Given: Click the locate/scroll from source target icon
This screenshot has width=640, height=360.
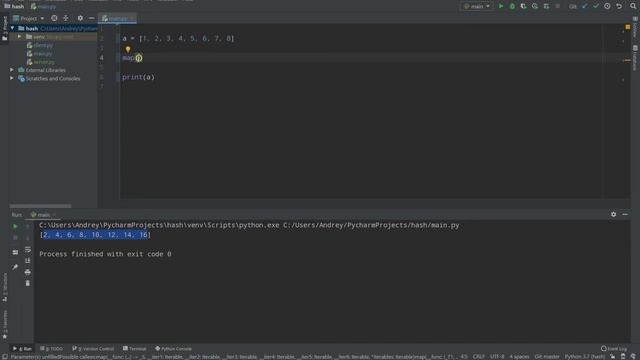Looking at the screenshot, I should click(54, 18).
